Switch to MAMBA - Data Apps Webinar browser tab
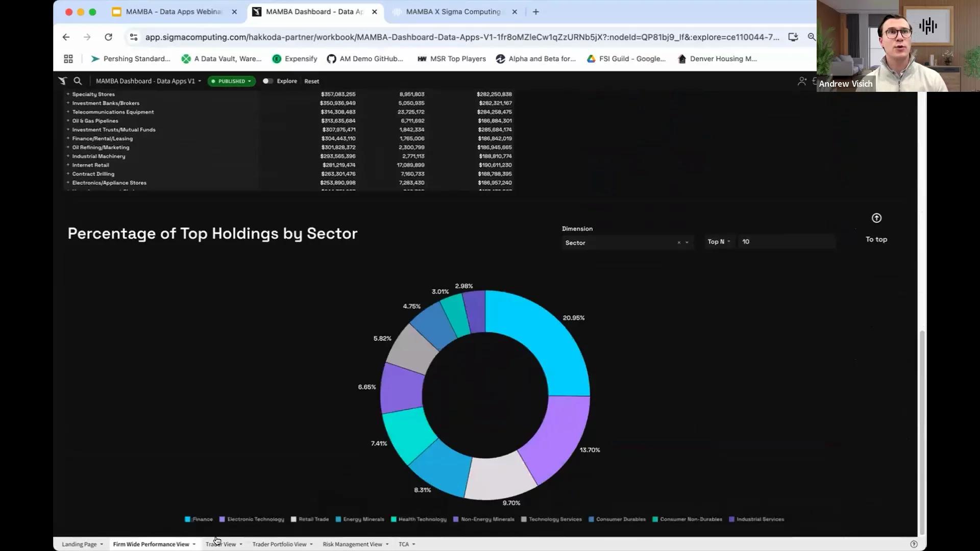 (x=174, y=12)
